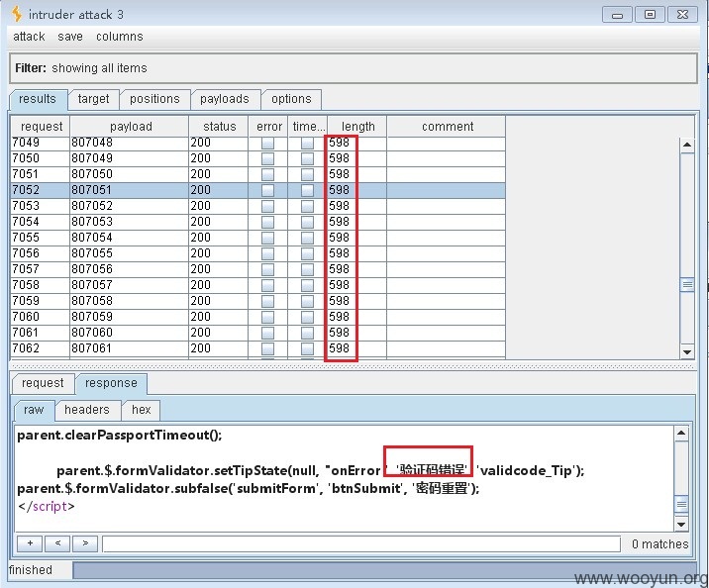Click the parent.clearPassportTimeout line in response

pos(120,436)
